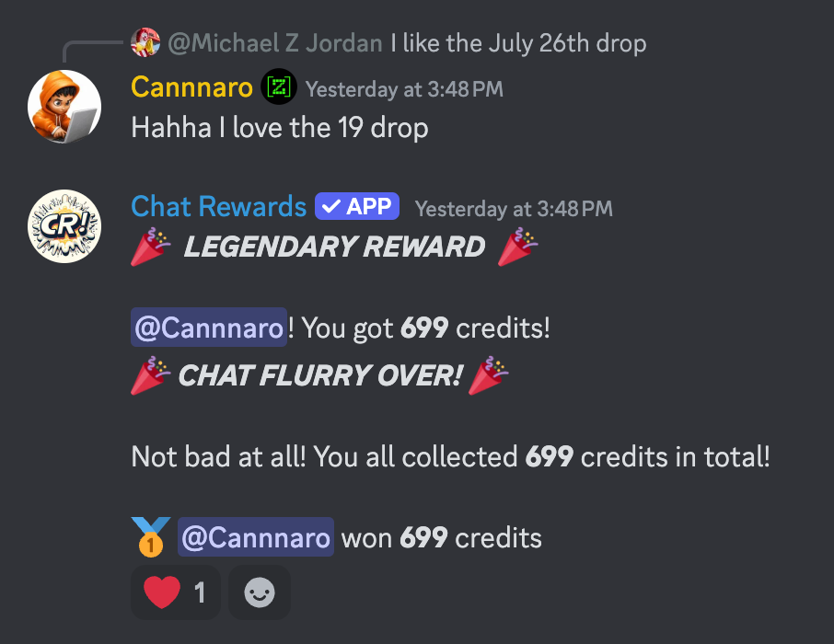The image size is (834, 644).
Task: Click party popper right of LEGENDARY REWARD
Action: click(x=517, y=247)
